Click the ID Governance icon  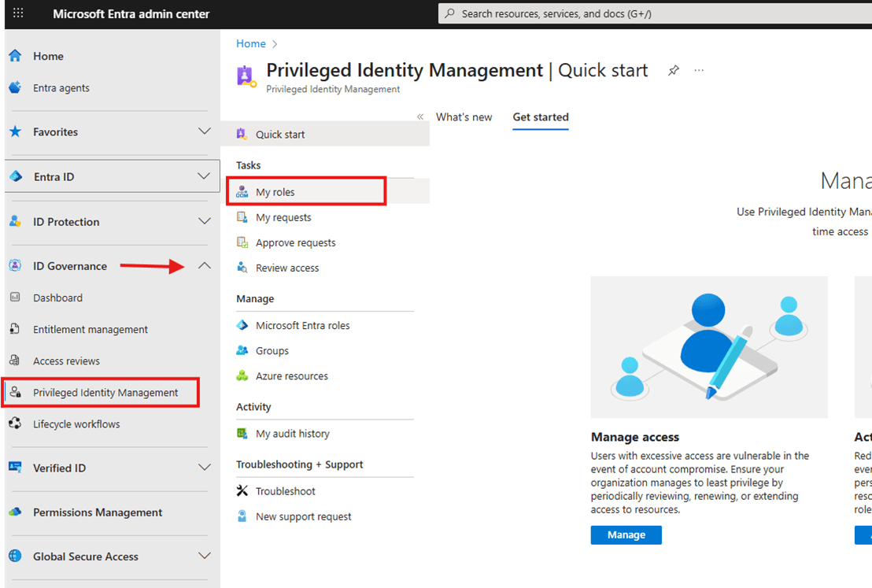click(x=15, y=266)
